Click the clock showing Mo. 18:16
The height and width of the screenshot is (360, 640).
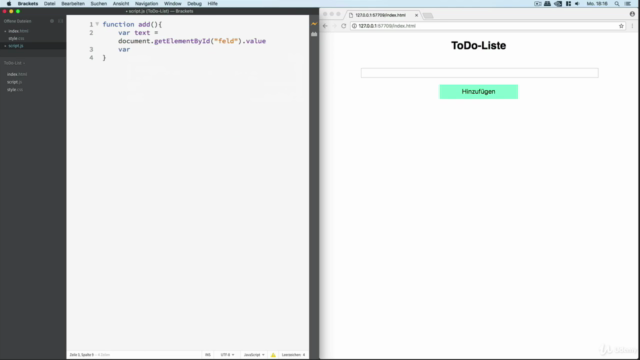[x=597, y=4]
